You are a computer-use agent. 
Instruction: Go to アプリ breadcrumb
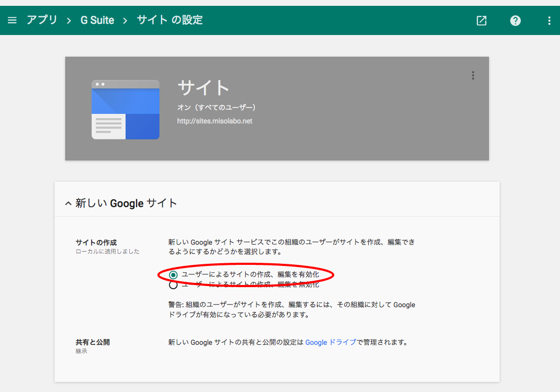(x=42, y=20)
